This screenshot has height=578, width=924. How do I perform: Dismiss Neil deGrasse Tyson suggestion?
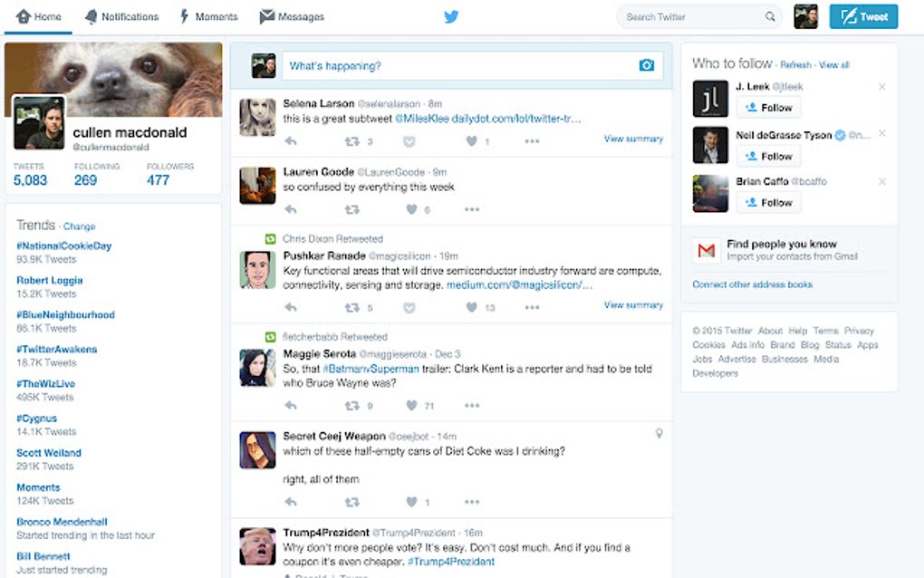(882, 133)
